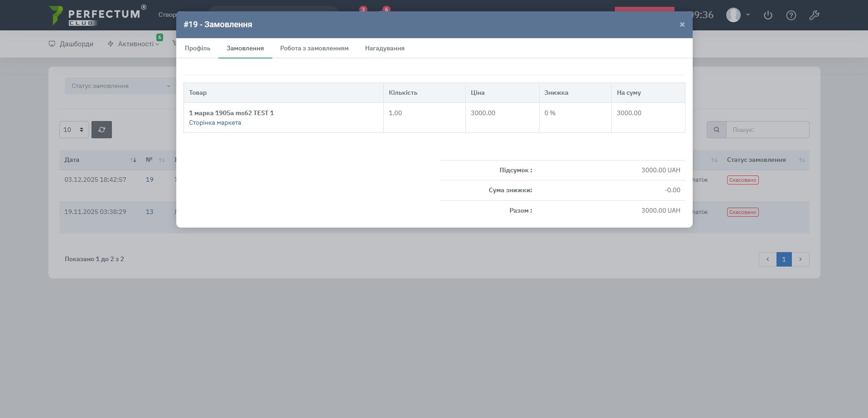Select the Нагадування tab
Screen dimensions: 868x418
[x=384, y=48]
